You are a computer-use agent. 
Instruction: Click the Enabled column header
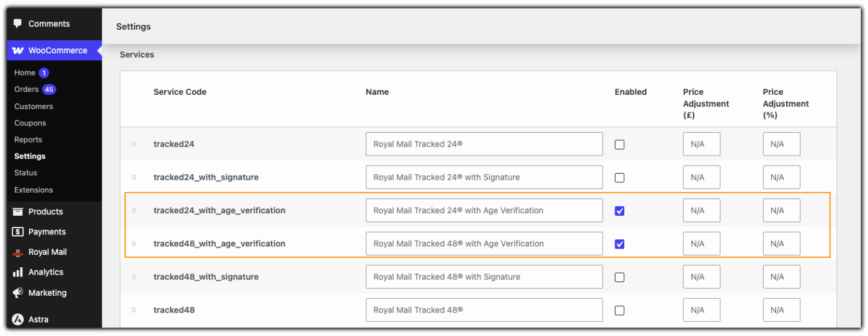tap(631, 92)
